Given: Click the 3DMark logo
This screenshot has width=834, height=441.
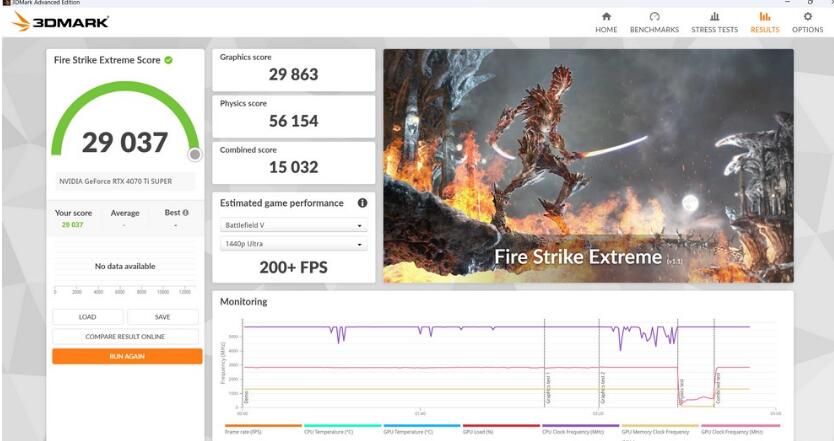Looking at the screenshot, I should (60, 22).
